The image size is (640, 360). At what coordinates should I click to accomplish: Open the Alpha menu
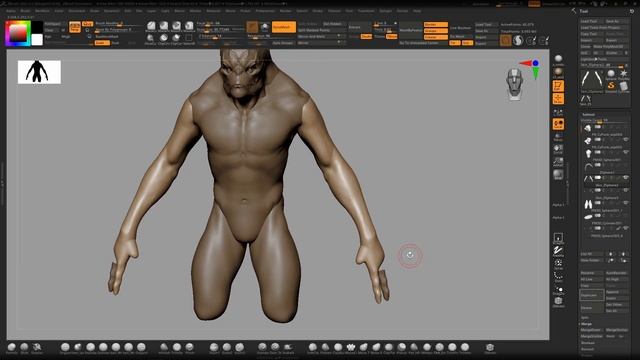11,11
